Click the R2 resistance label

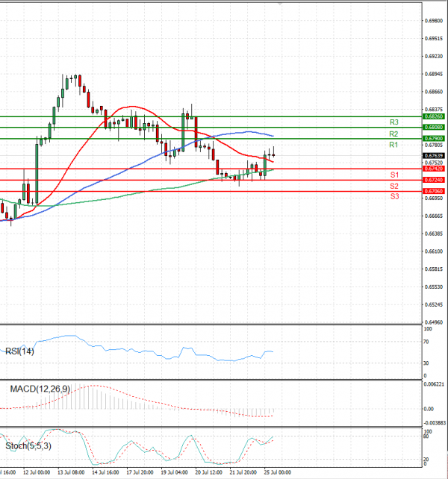click(393, 134)
